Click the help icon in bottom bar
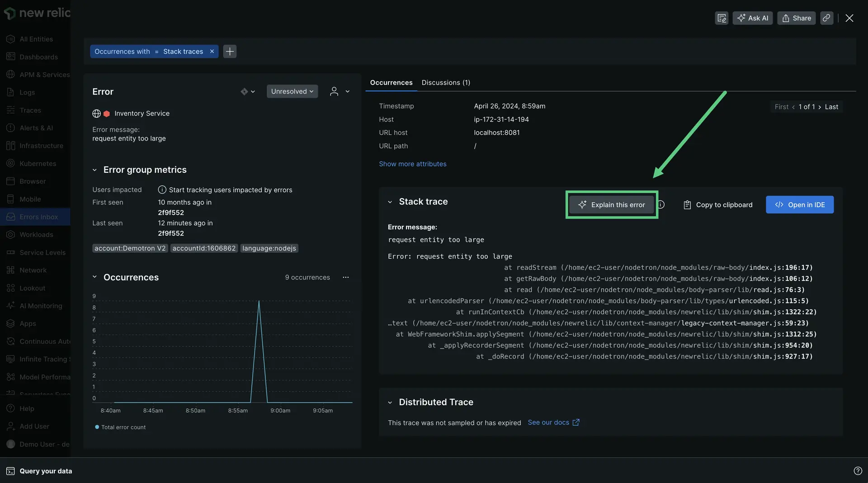Screen dimensions: 868x483 click(x=858, y=471)
